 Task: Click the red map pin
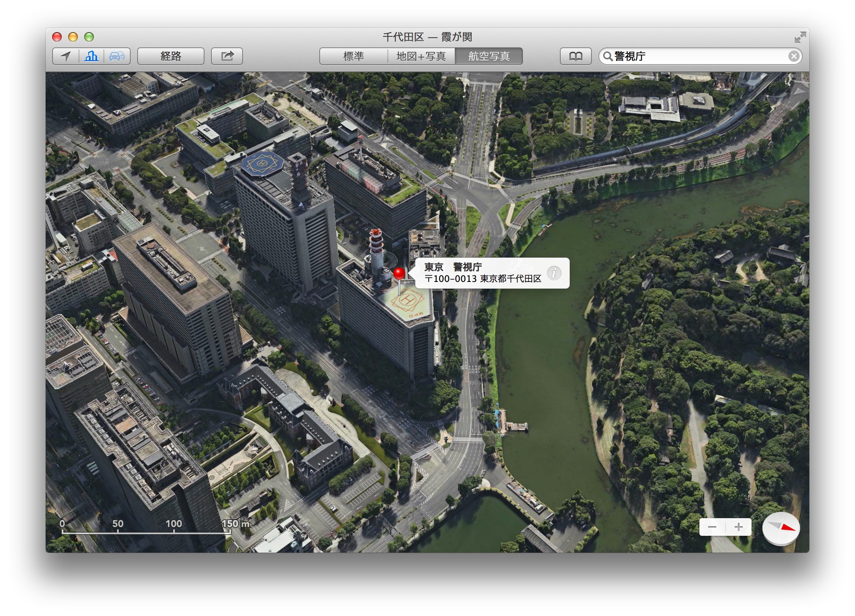pyautogui.click(x=399, y=274)
